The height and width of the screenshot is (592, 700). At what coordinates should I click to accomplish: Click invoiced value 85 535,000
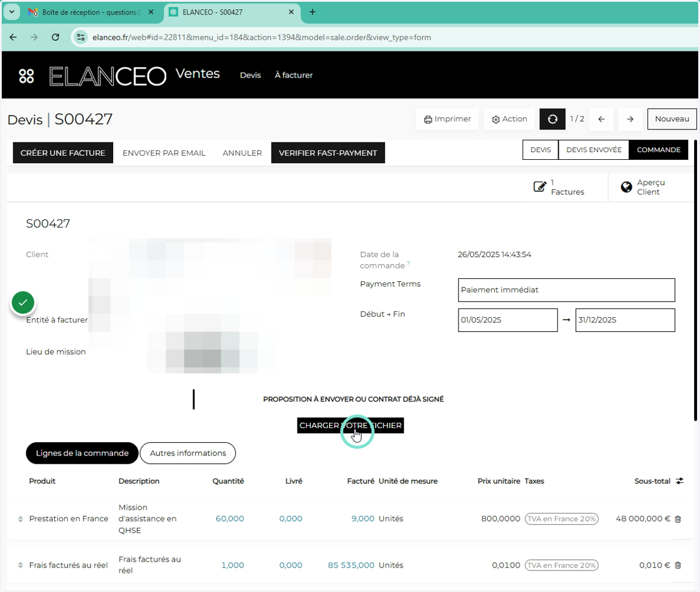(351, 565)
